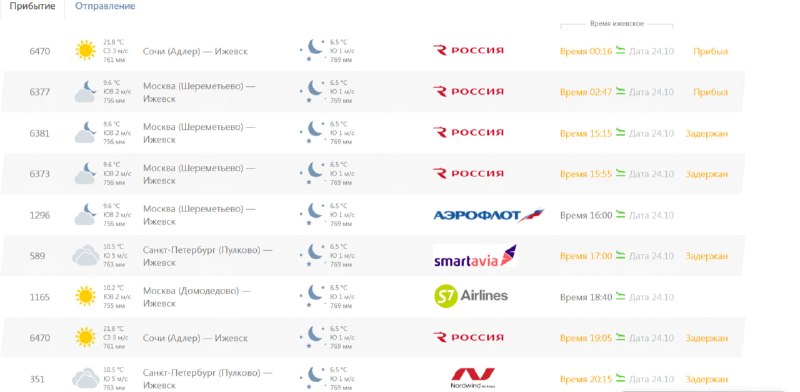
Task: Switch to the Отправление tab
Action: point(105,7)
